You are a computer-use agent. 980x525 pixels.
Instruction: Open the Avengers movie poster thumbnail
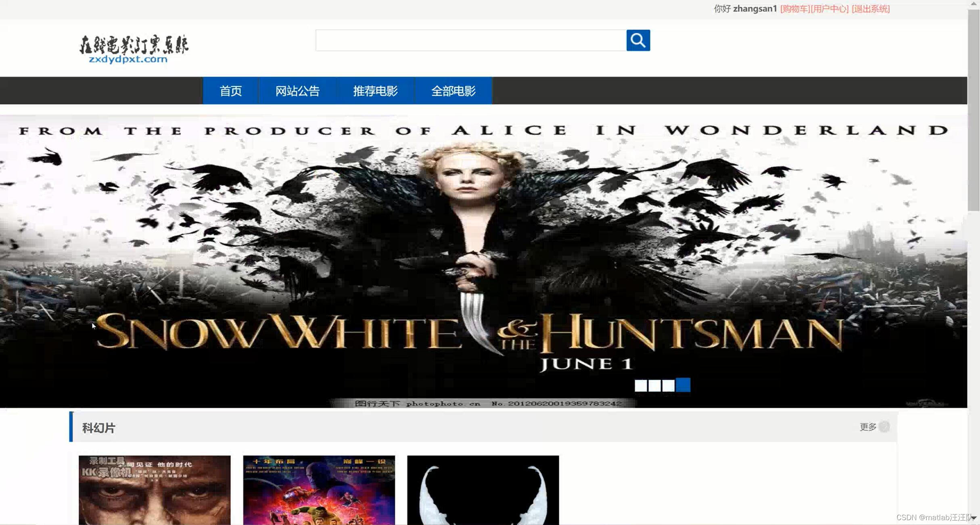pyautogui.click(x=319, y=490)
